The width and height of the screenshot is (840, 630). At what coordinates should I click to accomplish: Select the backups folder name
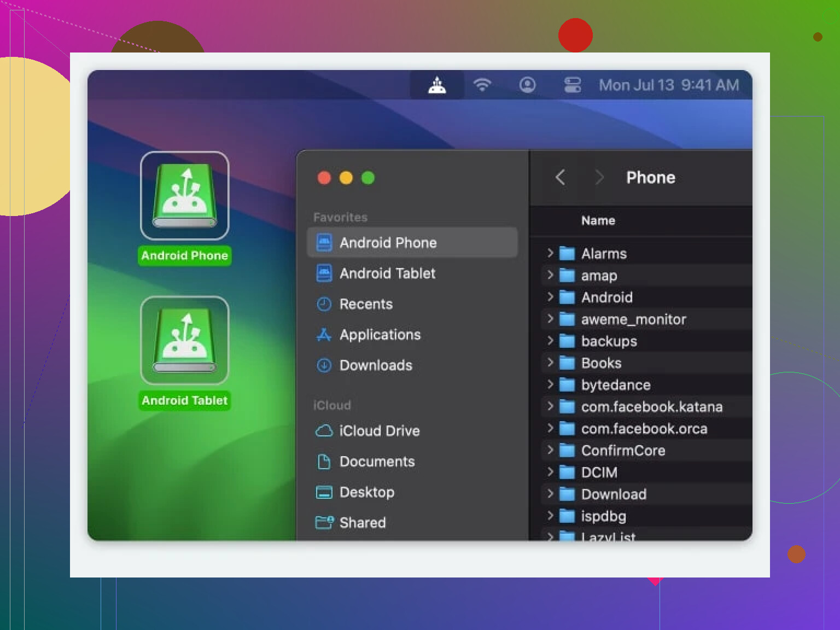pos(609,341)
